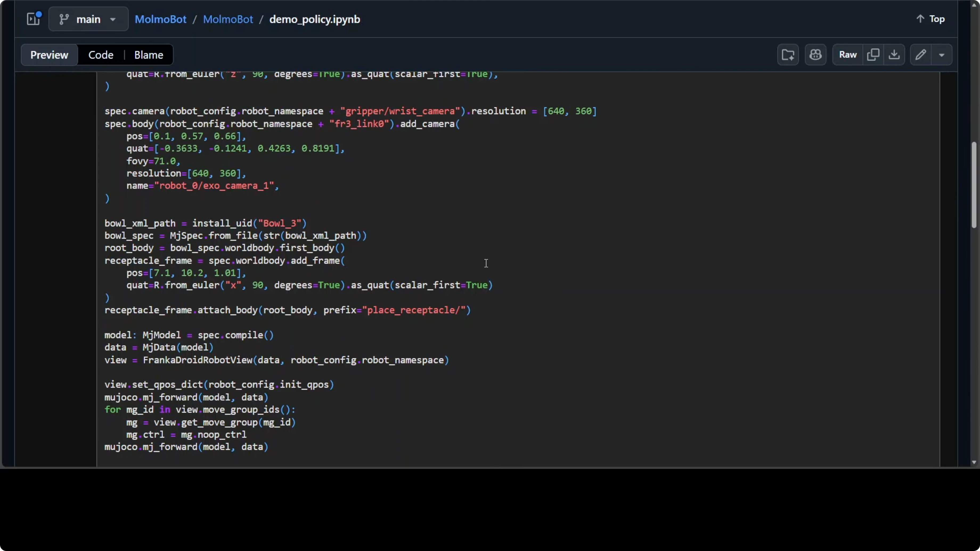980x551 pixels.
Task: Open the MolmoBot repository breadcrumb link
Action: (x=228, y=19)
